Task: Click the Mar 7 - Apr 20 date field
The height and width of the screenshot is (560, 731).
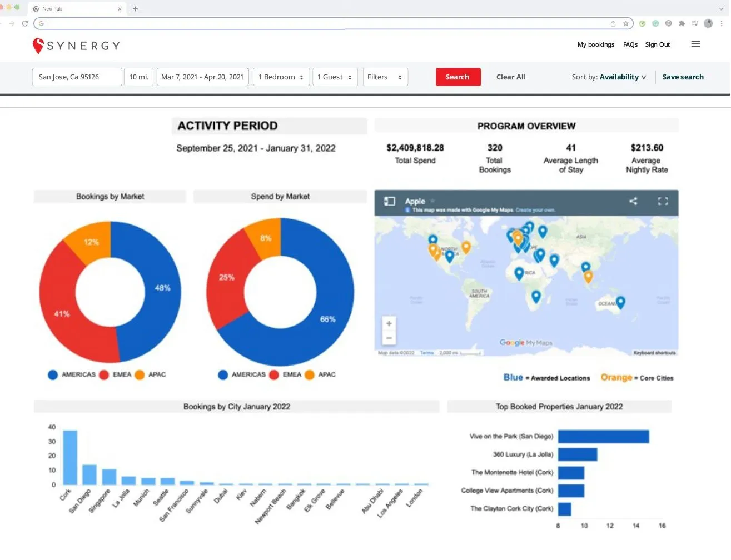Action: coord(202,77)
